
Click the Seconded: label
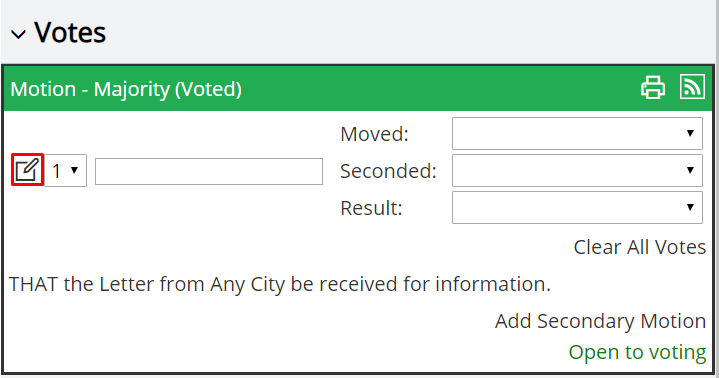pos(388,171)
